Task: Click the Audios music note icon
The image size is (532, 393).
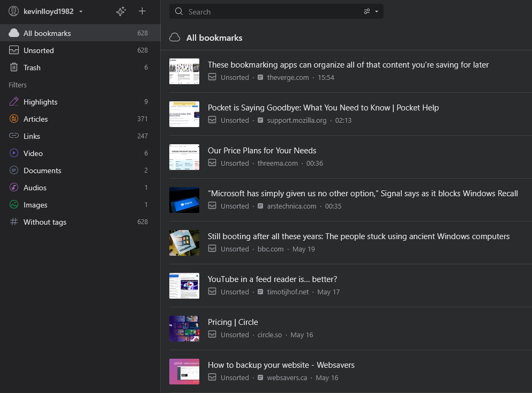Action: [14, 187]
